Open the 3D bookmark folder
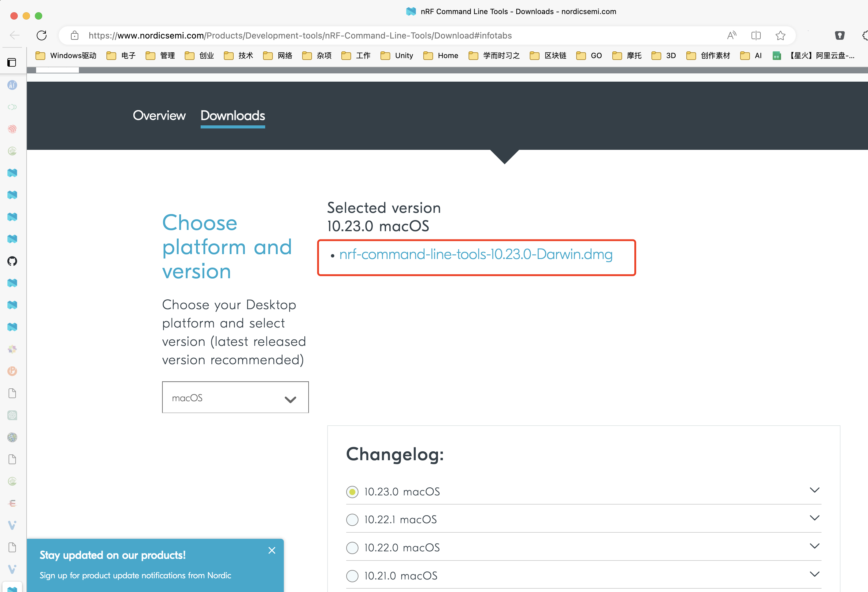The height and width of the screenshot is (592, 868). (664, 56)
